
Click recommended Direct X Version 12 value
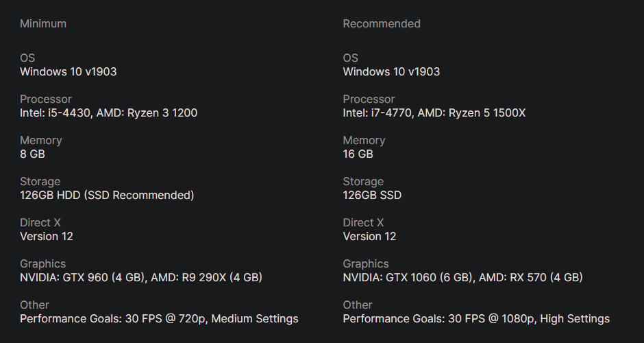click(x=369, y=236)
